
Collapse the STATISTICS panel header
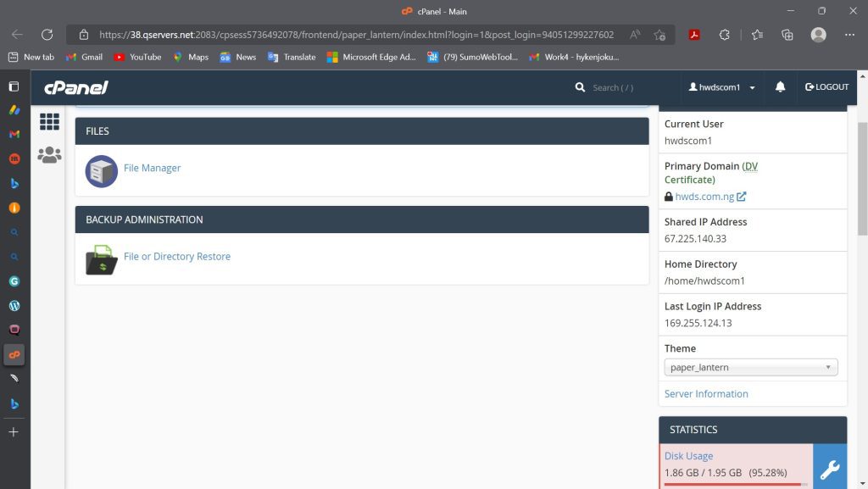pos(753,430)
